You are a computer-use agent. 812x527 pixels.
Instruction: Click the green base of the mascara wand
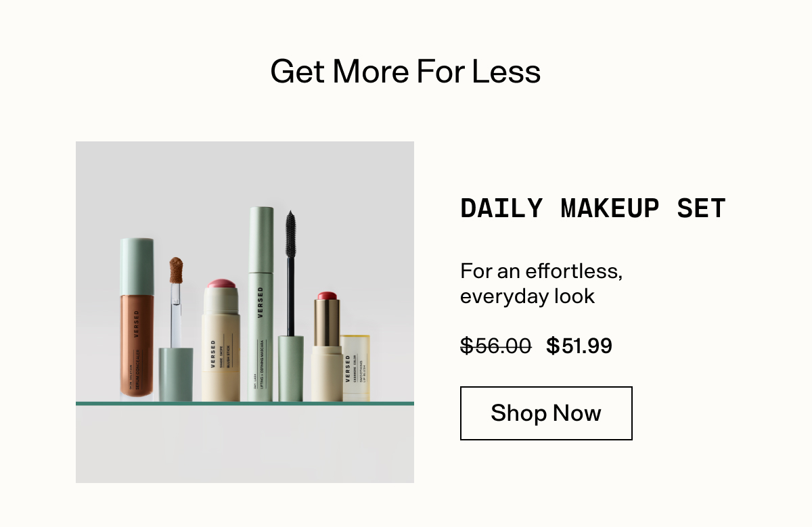(291, 369)
